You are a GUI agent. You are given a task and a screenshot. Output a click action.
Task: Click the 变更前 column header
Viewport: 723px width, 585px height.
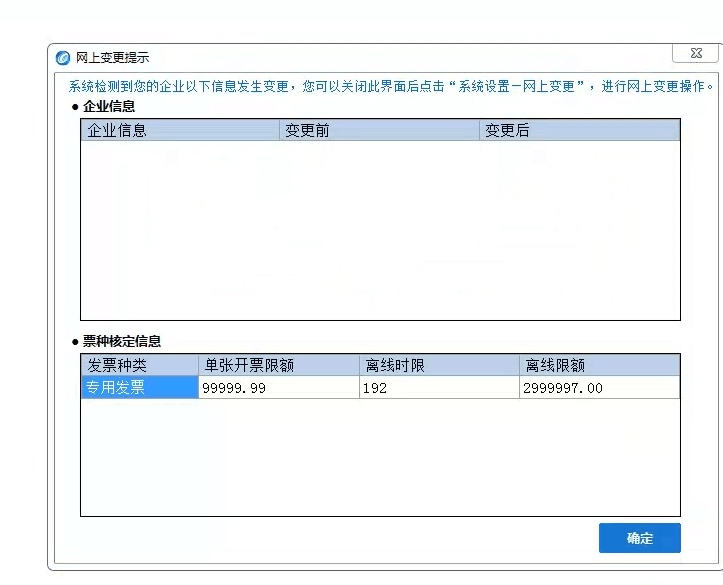coord(379,130)
